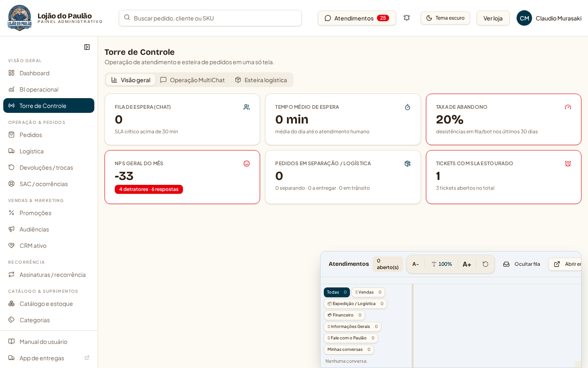Show only Minhas conversas
The image size is (588, 368).
349,350
